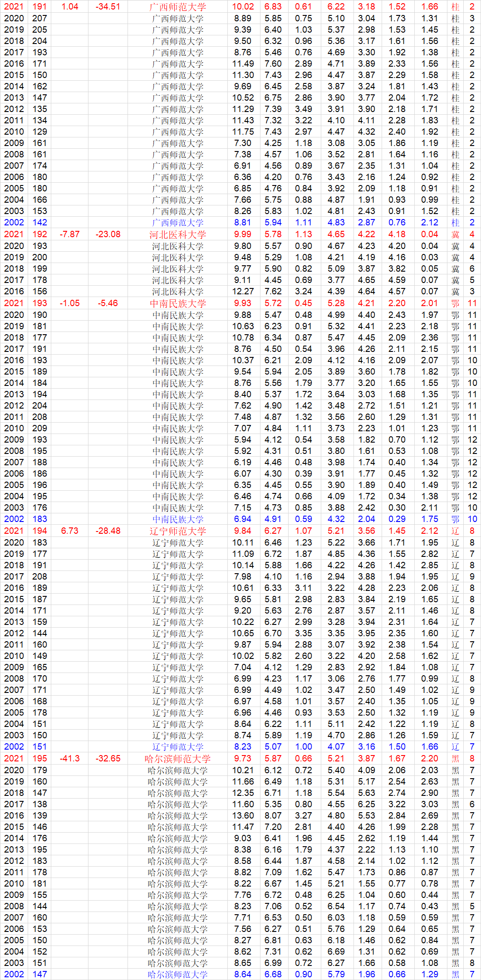This screenshot has width=481, height=980.
Task: Select last-column 5 in 哈尔滨师范大学 2008 row
Action: [x=472, y=907]
